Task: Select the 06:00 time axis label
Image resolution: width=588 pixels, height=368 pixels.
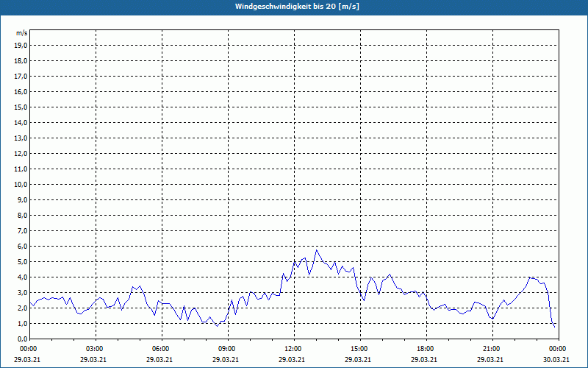Action: click(x=160, y=349)
